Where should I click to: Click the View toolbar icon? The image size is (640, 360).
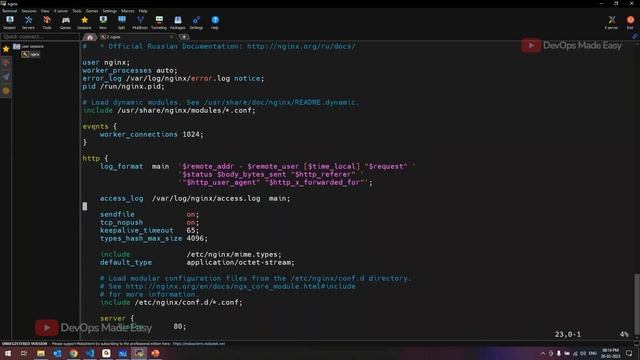(103, 22)
